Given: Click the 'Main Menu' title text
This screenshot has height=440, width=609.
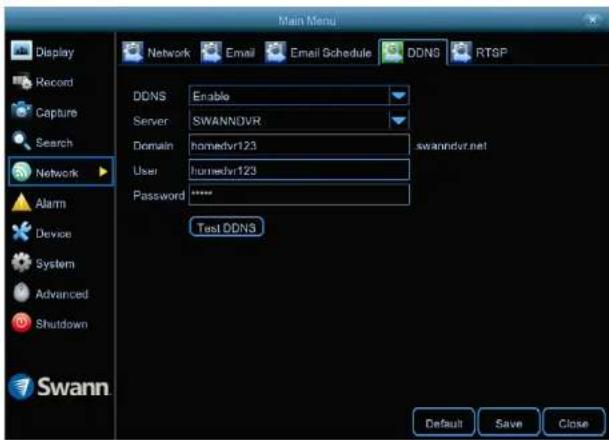Looking at the screenshot, I should (x=307, y=21).
